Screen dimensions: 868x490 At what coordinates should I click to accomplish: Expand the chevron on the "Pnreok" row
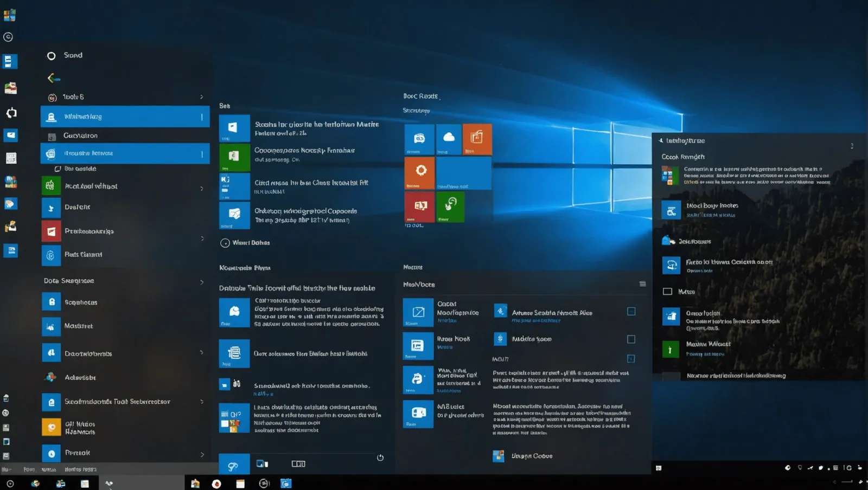coord(202,455)
